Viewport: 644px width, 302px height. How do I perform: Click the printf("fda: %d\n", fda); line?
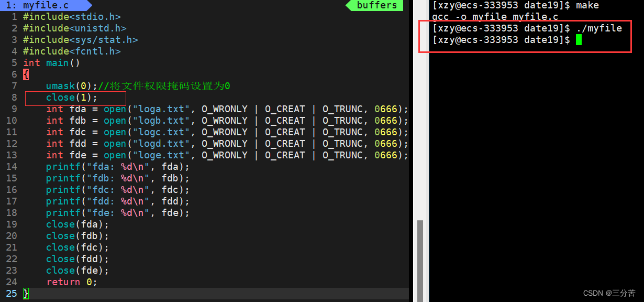point(118,167)
